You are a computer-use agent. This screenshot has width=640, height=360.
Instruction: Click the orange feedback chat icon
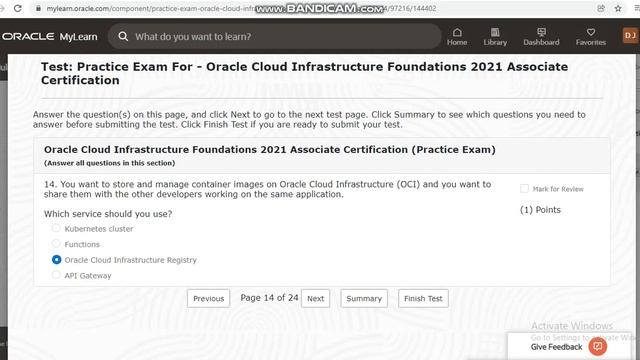598,347
